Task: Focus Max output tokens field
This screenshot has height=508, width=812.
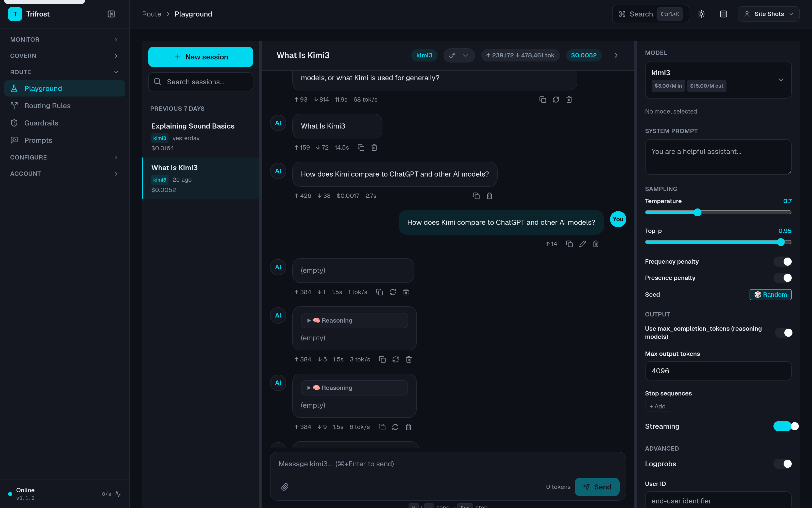Action: 718,371
